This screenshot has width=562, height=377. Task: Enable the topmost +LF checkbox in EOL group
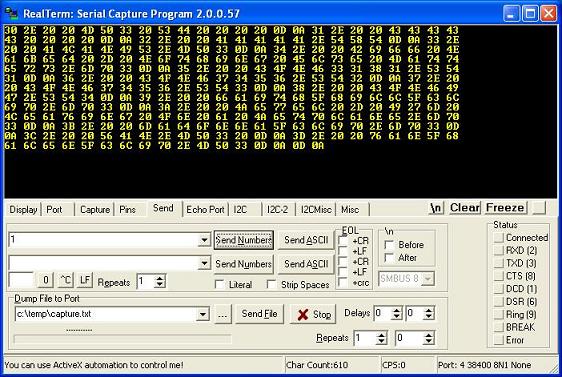(343, 251)
